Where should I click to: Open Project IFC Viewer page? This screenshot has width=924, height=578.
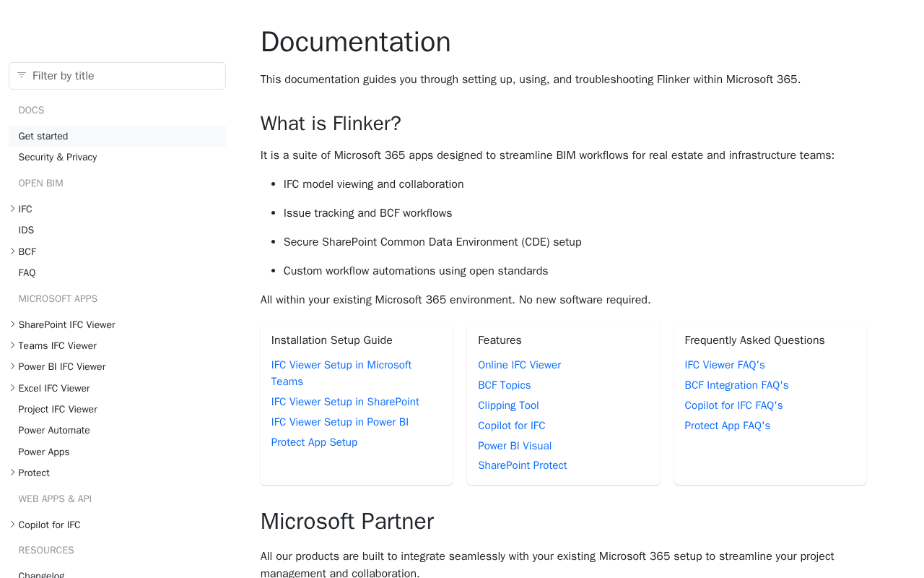tap(58, 410)
